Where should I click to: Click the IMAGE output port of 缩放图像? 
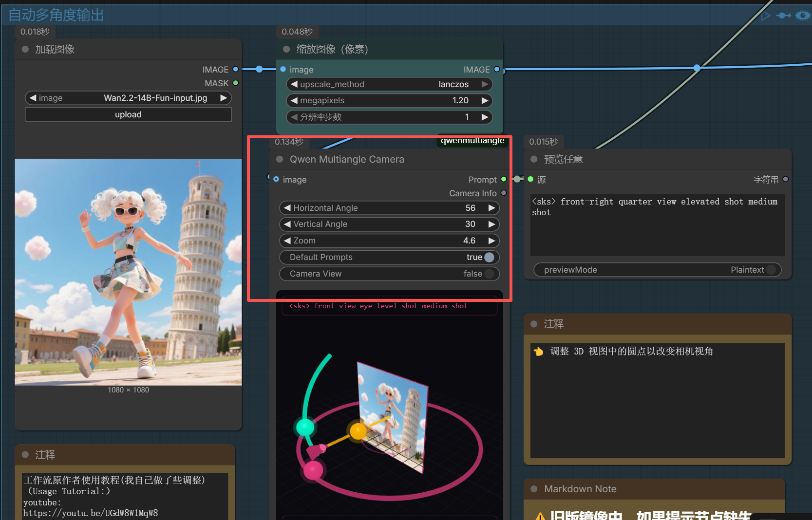pos(497,69)
